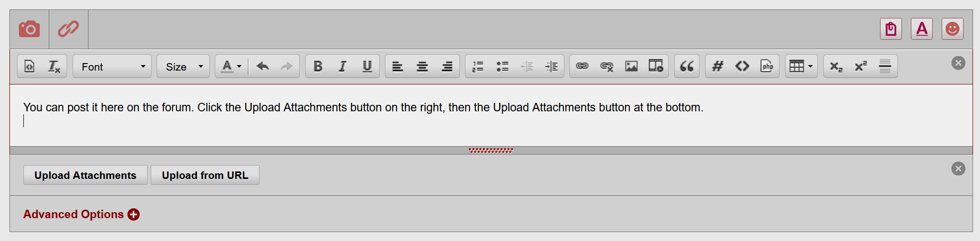
Task: Insert a numbered list
Action: coord(478,66)
